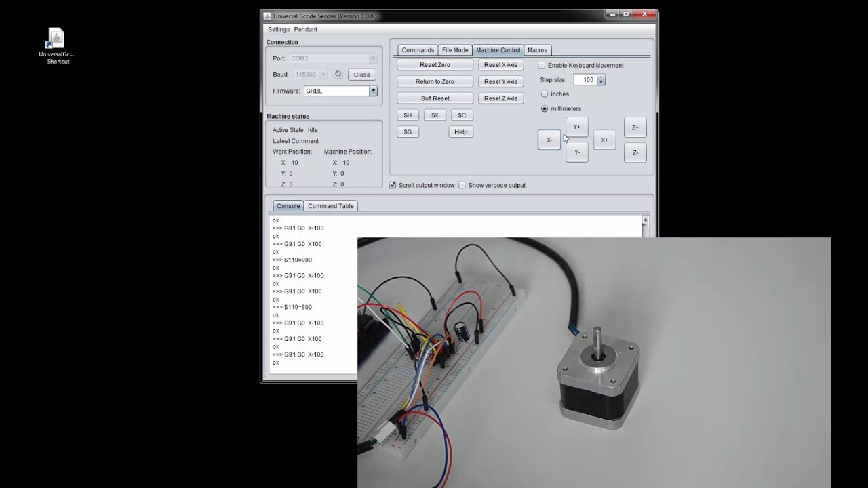
Task: Click the 'Active State: Idle' status text
Action: 295,130
